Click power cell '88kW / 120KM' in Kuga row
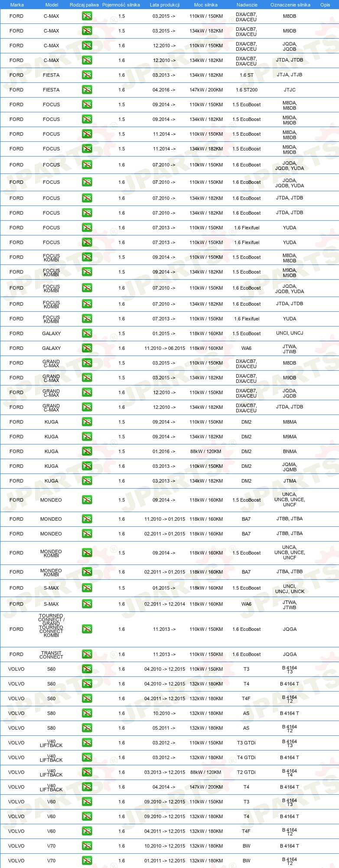 [206, 451]
